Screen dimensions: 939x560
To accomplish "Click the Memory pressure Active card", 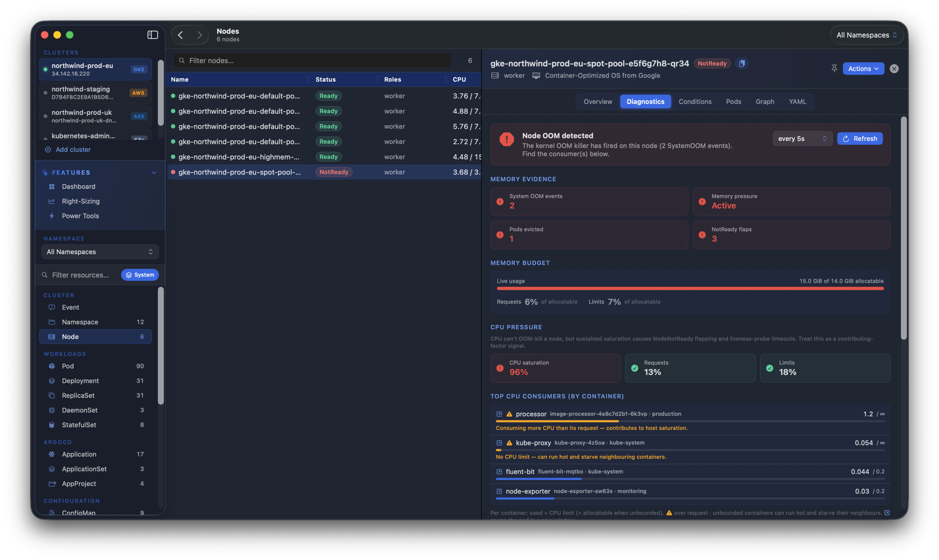I will click(791, 202).
